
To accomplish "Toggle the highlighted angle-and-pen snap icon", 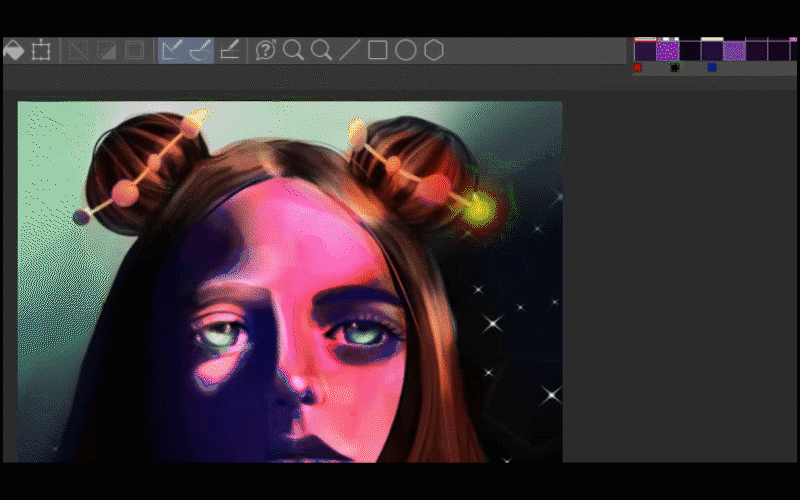I will pos(172,51).
